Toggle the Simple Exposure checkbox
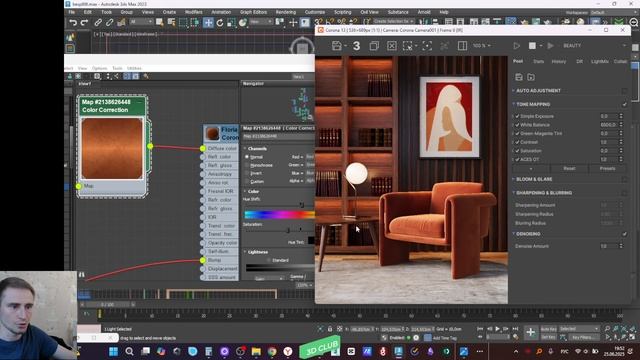 [517, 116]
